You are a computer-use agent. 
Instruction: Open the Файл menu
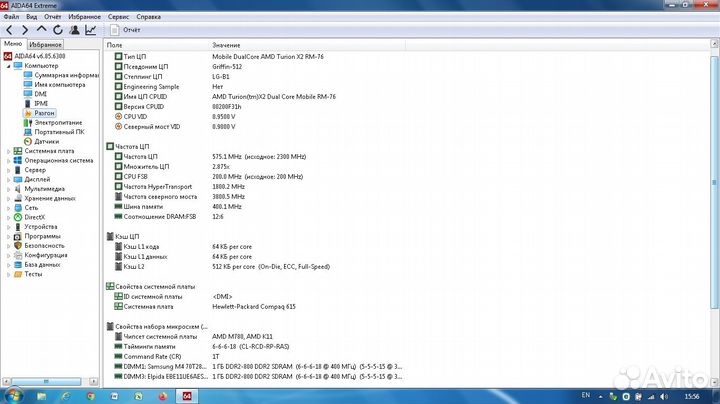[x=11, y=17]
